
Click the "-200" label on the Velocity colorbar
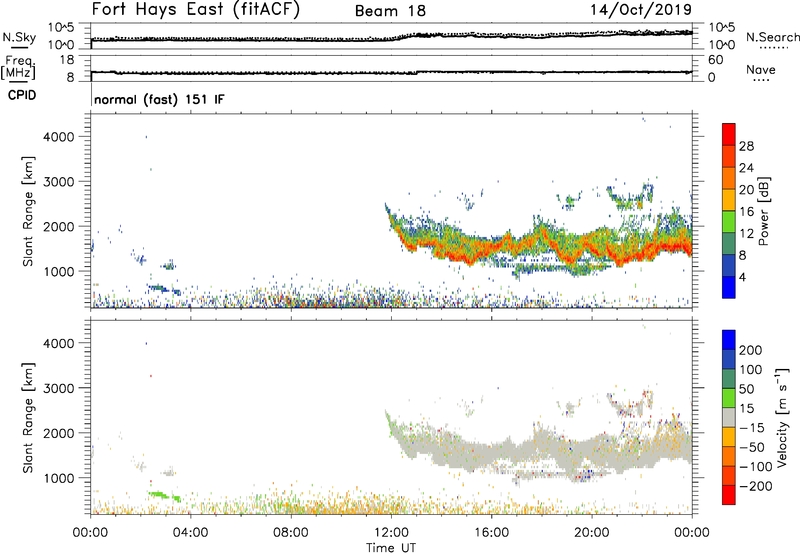pos(756,486)
